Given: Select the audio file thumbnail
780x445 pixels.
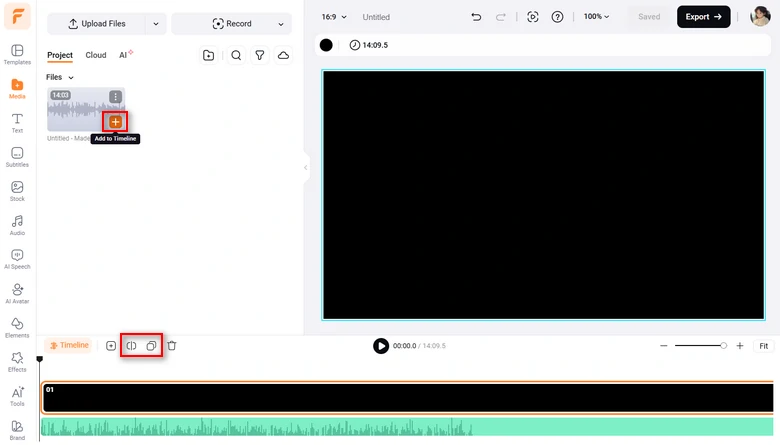Looking at the screenshot, I should (86, 109).
